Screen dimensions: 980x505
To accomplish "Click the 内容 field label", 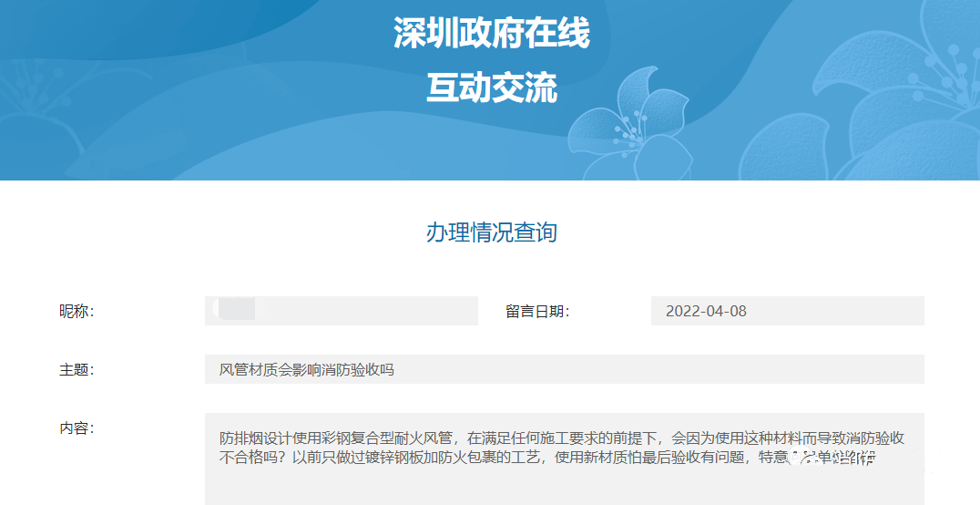I will (x=77, y=428).
